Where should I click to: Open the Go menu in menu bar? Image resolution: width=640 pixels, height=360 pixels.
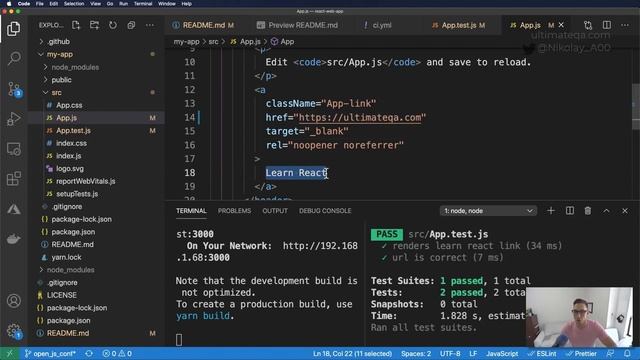[x=110, y=4]
